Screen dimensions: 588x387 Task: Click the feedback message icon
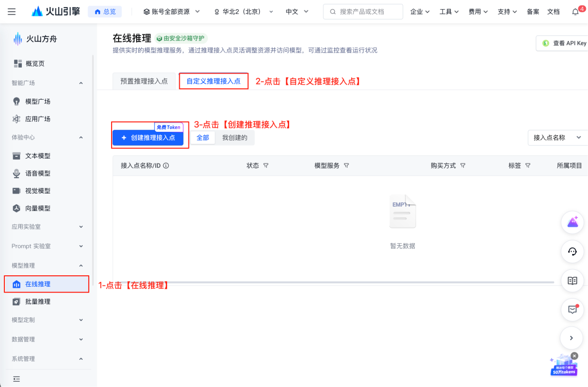point(572,310)
